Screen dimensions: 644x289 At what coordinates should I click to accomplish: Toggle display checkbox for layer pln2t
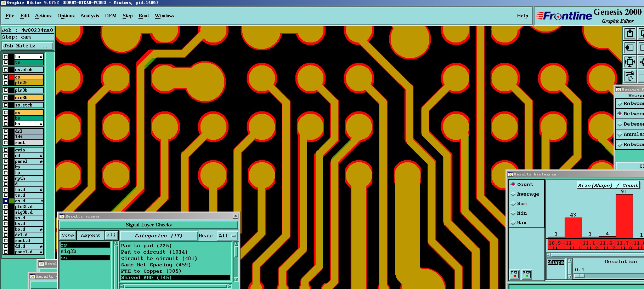pos(6,83)
